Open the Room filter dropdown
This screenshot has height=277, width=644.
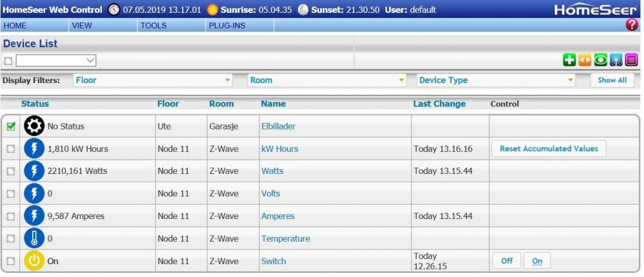coord(327,81)
